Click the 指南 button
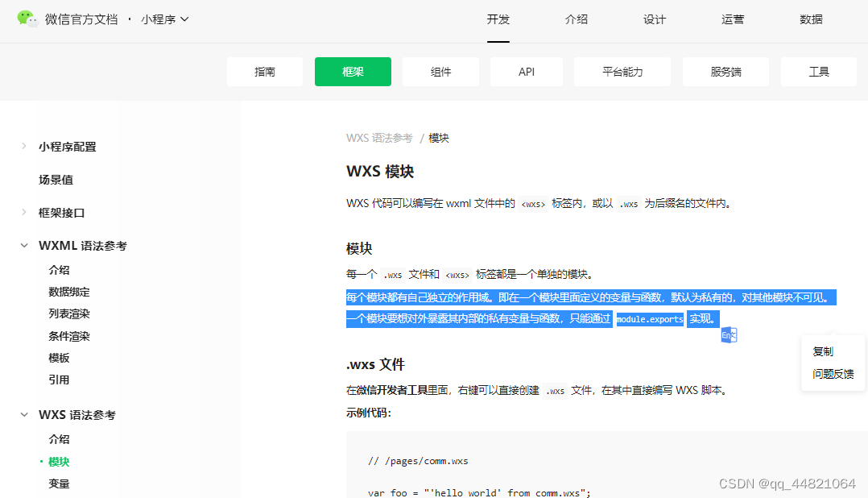Viewport: 868px width, 498px height. [264, 71]
